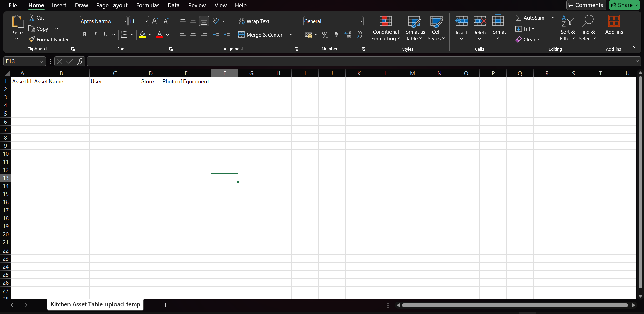This screenshot has height=314, width=644.
Task: Switch to the Formulas ribbon tab
Action: 148,5
